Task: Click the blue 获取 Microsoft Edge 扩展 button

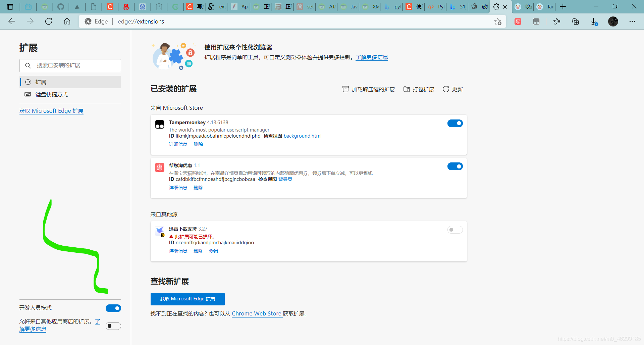Action: (187, 299)
